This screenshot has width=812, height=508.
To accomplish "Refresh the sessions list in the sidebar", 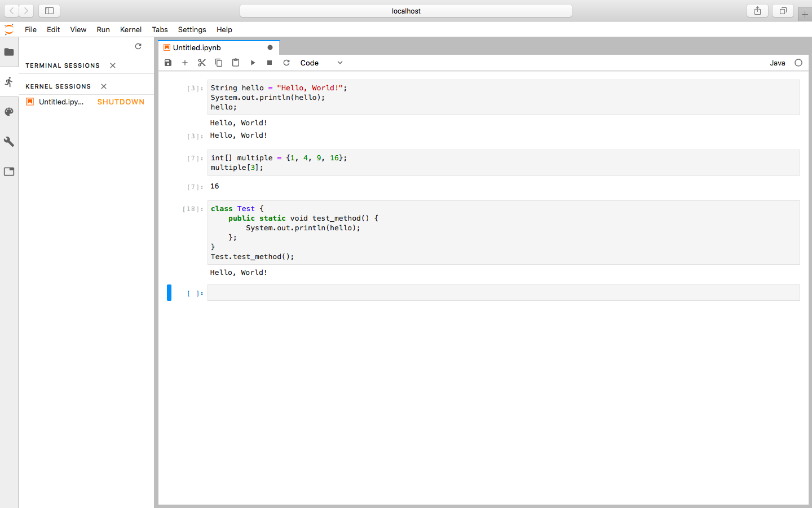I will [138, 46].
